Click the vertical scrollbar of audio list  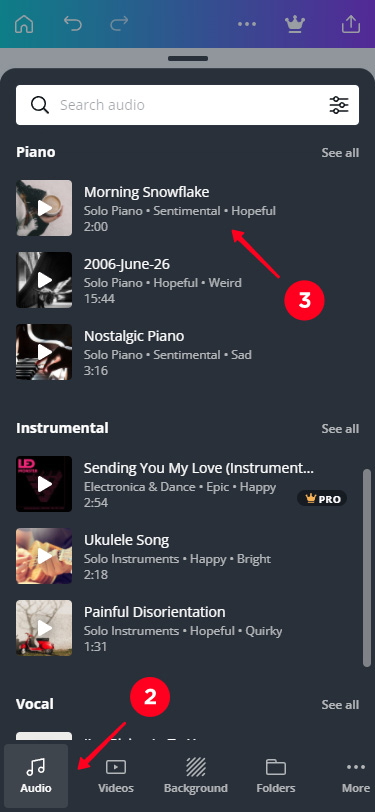point(367,567)
